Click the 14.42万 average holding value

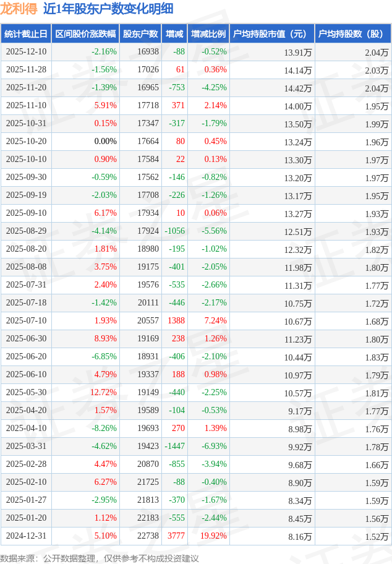tap(298, 88)
